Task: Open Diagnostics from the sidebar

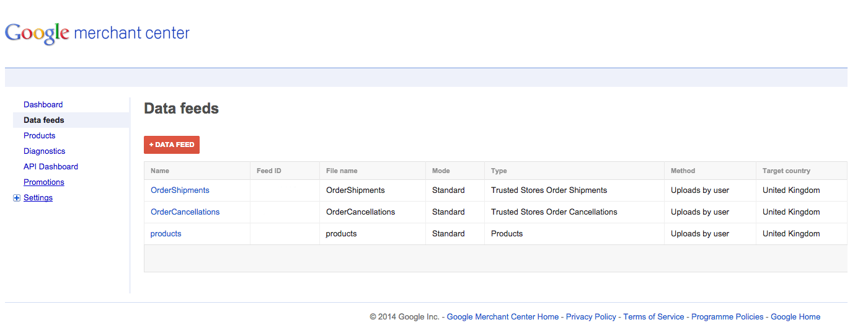Action: click(x=44, y=151)
